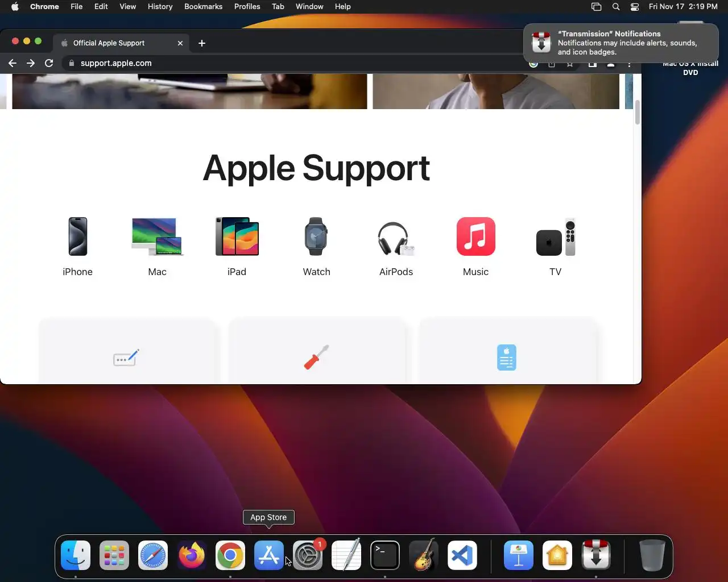Open Mac support from the product row
The width and height of the screenshot is (728, 582).
click(158, 247)
